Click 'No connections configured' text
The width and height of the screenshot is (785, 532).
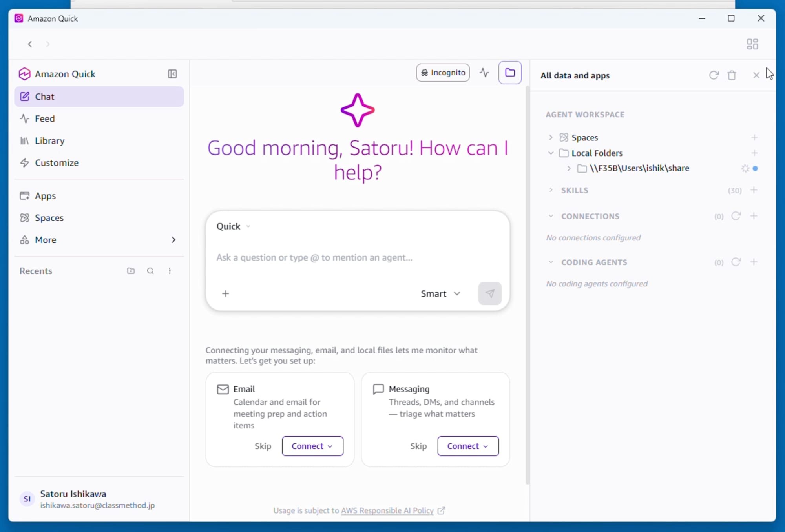click(593, 238)
